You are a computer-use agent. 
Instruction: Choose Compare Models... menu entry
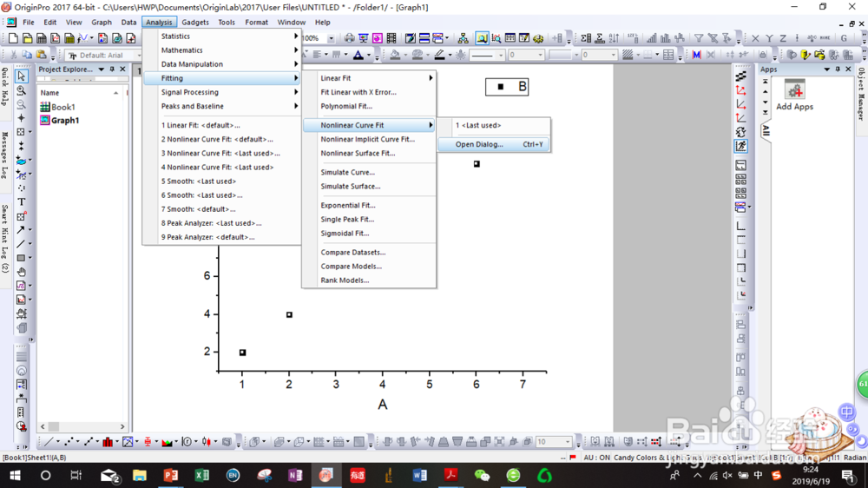coord(351,266)
